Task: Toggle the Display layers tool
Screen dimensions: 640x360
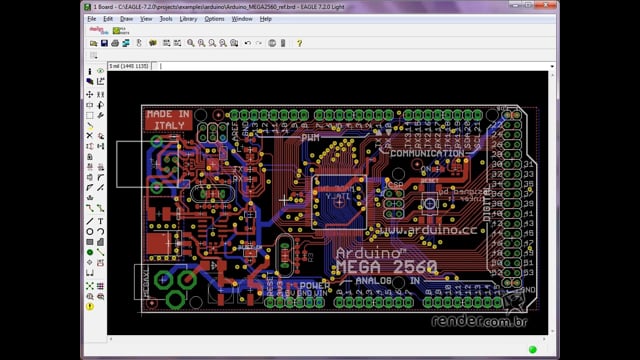Action: pyautogui.click(x=90, y=81)
